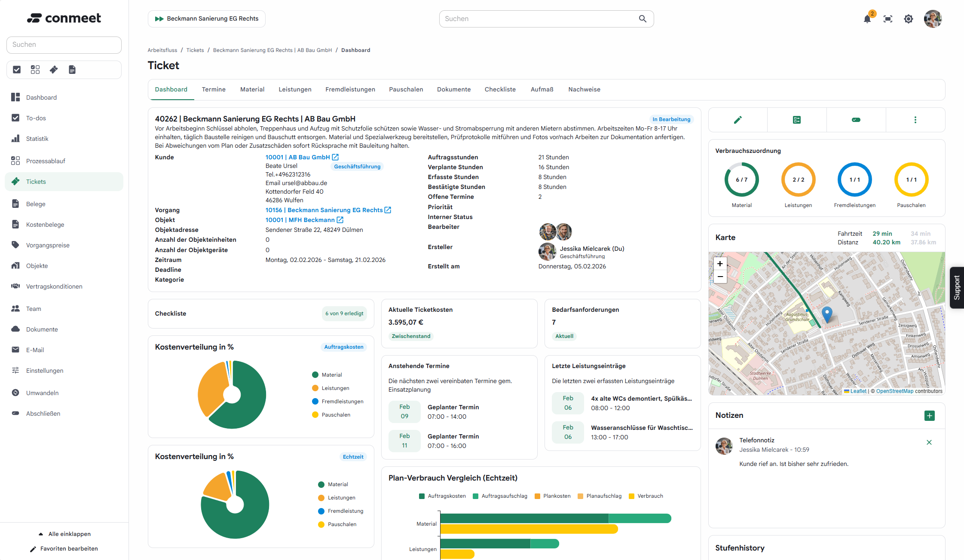
Task: Open the Checkliste tab
Action: pos(500,89)
